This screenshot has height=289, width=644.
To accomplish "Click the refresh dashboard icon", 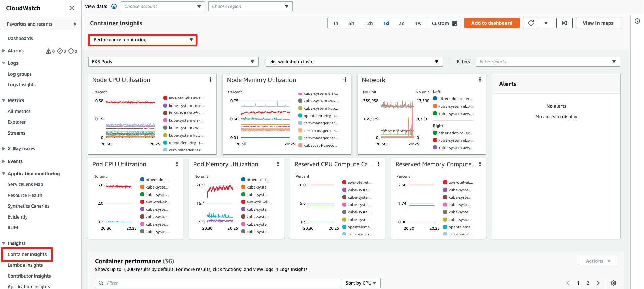I will pos(531,23).
